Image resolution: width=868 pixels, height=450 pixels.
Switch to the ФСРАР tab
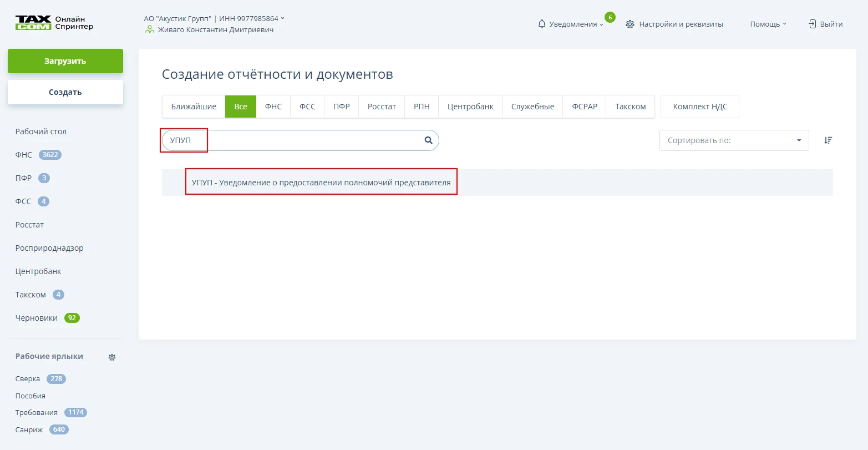coord(585,107)
